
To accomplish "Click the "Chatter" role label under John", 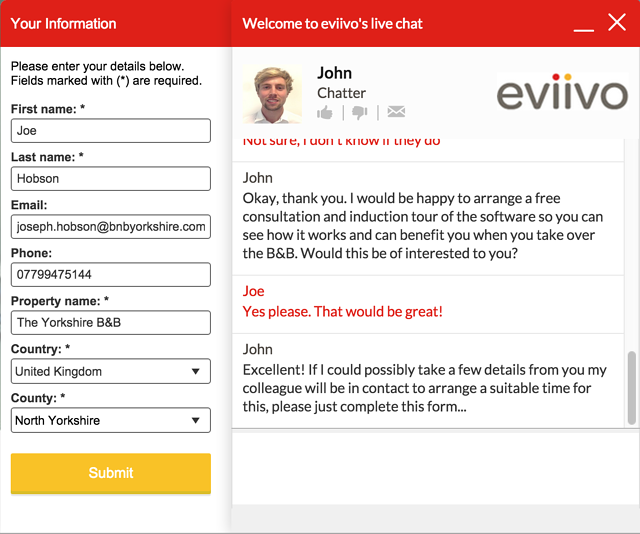I will point(341,93).
